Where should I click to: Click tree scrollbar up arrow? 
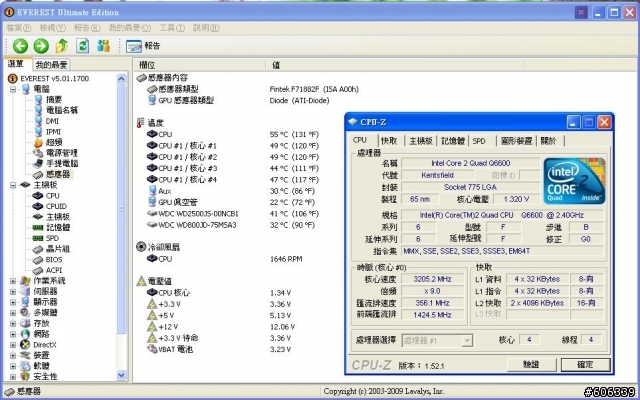coord(121,79)
